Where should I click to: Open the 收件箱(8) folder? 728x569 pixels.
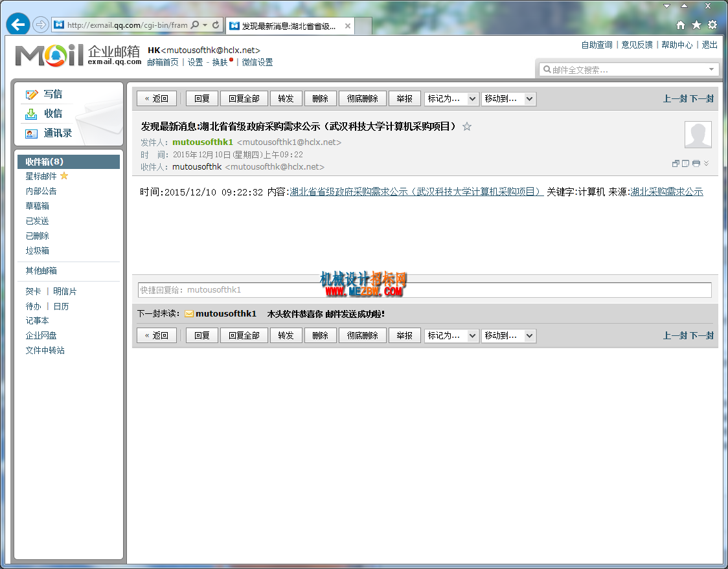(69, 162)
